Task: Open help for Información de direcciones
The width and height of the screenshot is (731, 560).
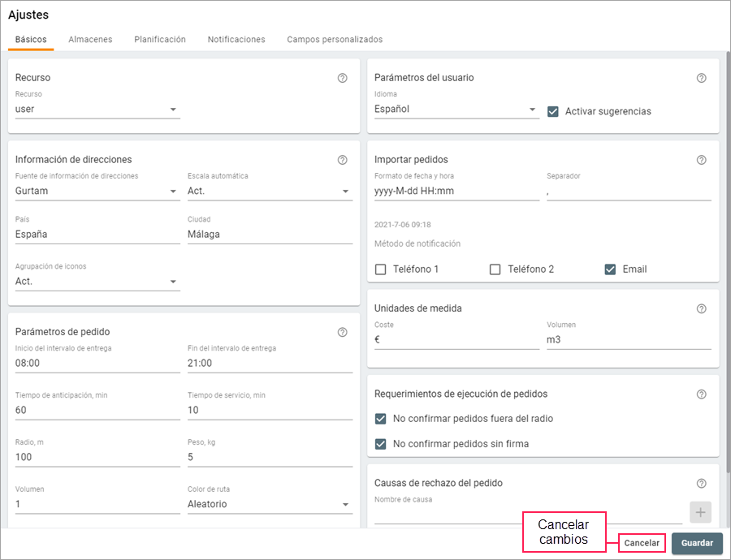Action: pos(342,160)
